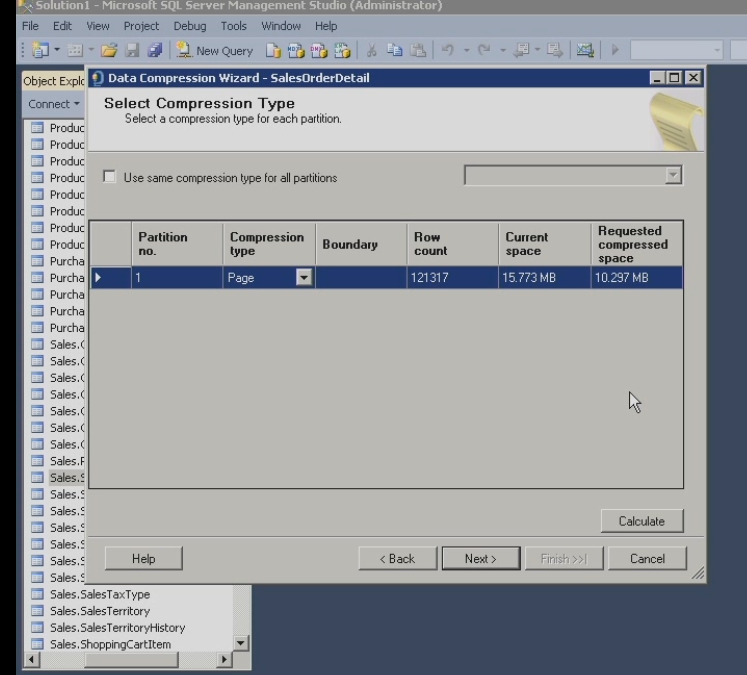Image resolution: width=747 pixels, height=675 pixels.
Task: Click the Add New Item toolbar icon
Action: [x=75, y=50]
